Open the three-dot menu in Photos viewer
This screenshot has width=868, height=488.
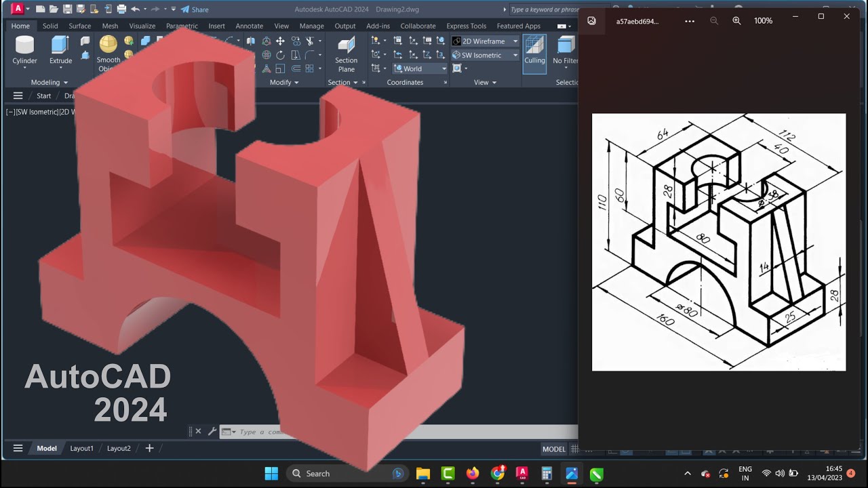690,21
